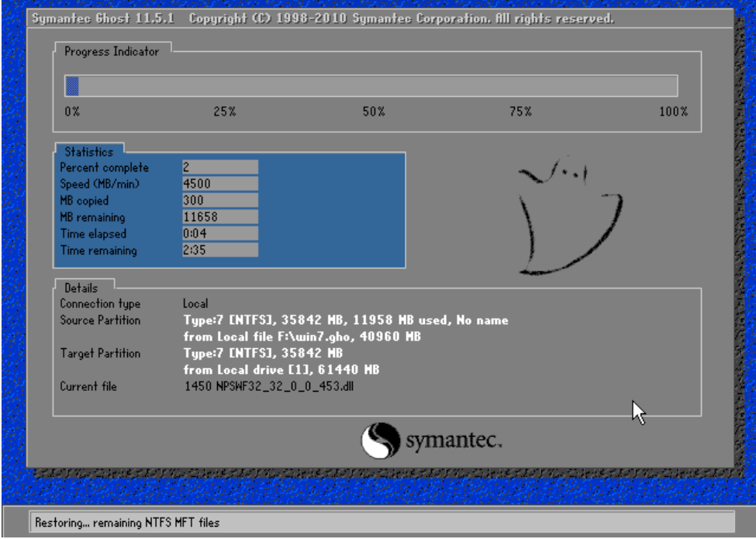The height and width of the screenshot is (539, 756).
Task: Click source line with 11958 MB used
Action: pyautogui.click(x=346, y=320)
